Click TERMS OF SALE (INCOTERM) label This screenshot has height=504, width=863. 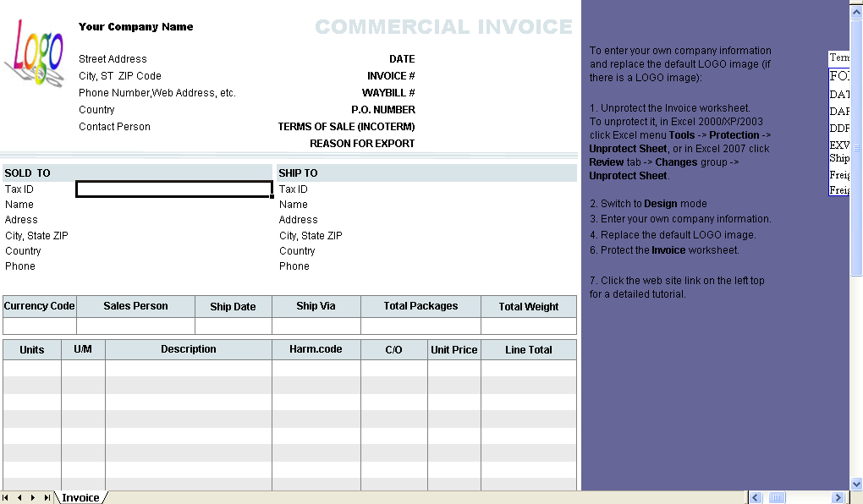347,127
